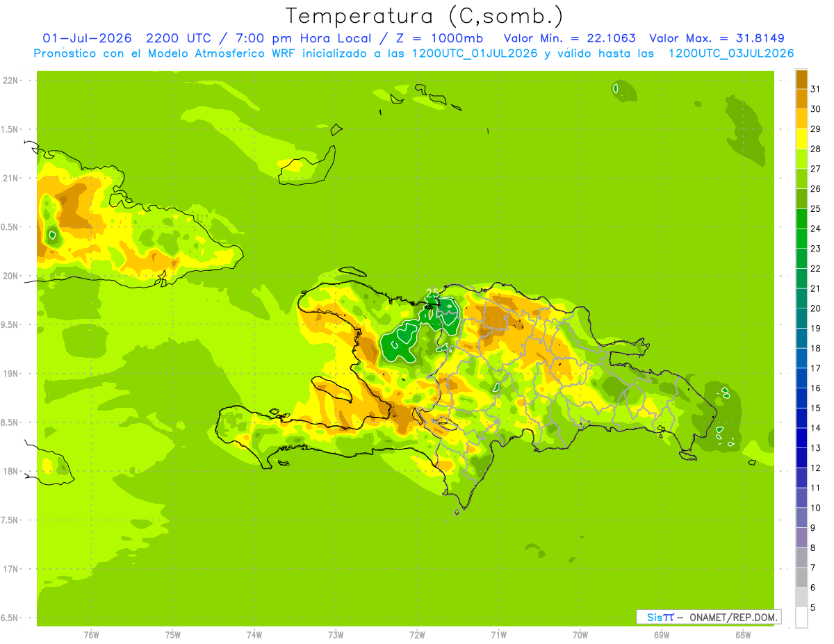Click the "72W" longitude label
This screenshot has width=834, height=644.
[417, 635]
